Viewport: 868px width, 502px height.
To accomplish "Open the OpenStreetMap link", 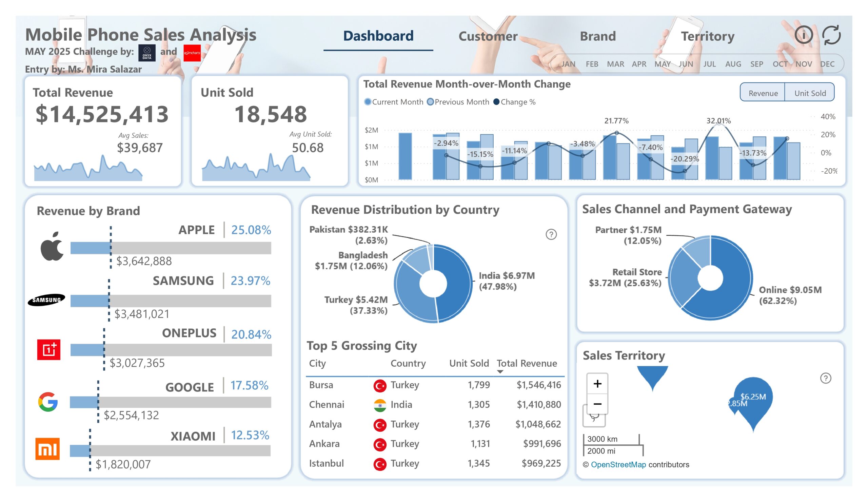I will pyautogui.click(x=618, y=464).
